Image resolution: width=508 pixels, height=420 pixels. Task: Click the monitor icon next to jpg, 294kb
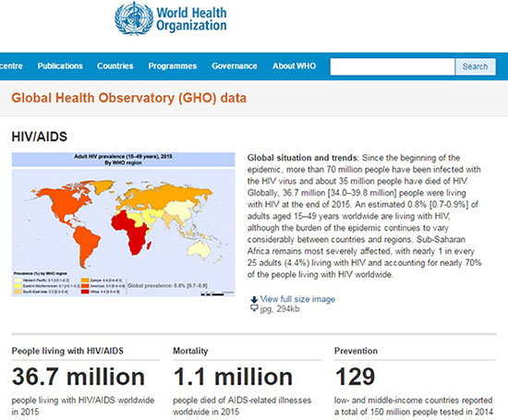coord(254,308)
